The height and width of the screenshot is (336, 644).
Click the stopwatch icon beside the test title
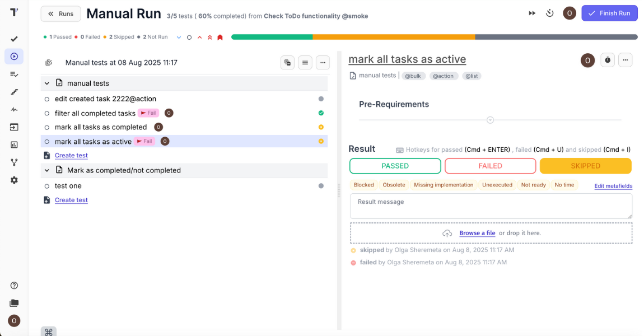point(608,60)
